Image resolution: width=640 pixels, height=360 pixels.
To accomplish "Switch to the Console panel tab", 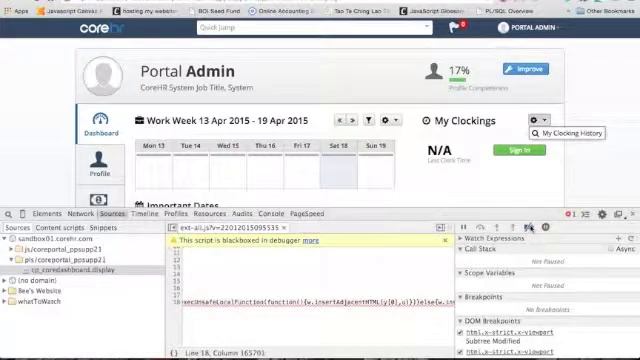I will pyautogui.click(x=271, y=214).
